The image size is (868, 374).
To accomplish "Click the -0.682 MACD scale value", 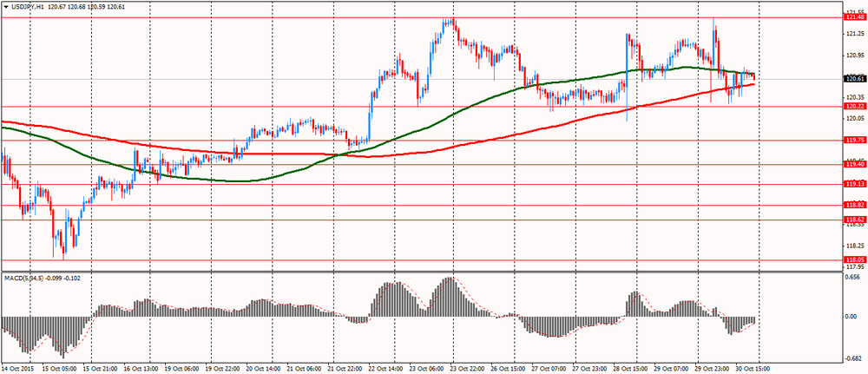I will pos(853,358).
